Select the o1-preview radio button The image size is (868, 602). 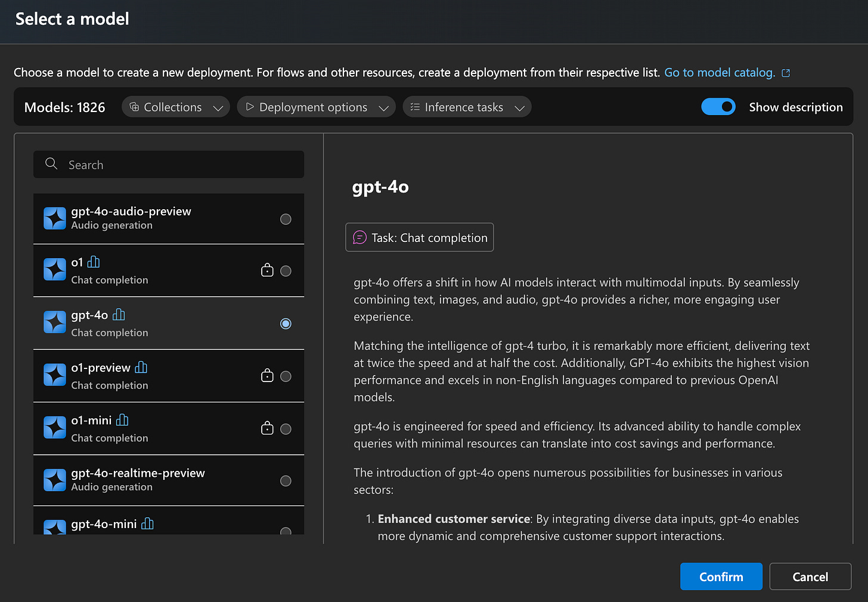click(286, 377)
